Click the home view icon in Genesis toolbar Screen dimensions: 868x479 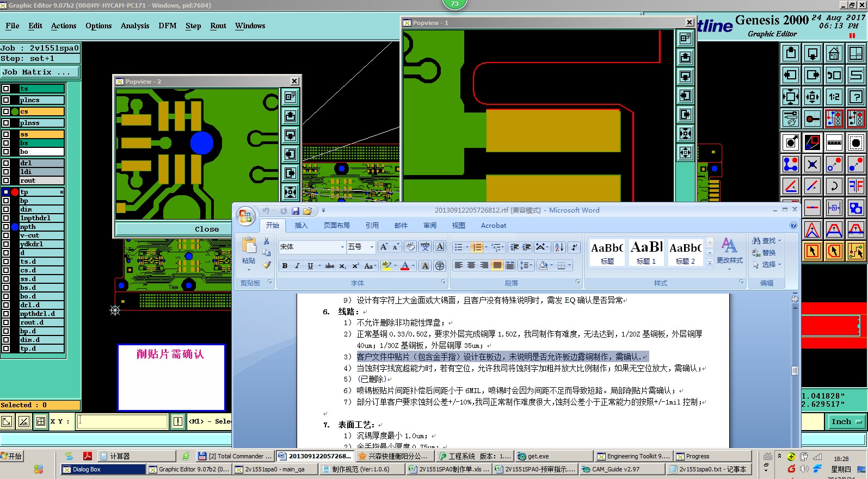click(x=834, y=53)
